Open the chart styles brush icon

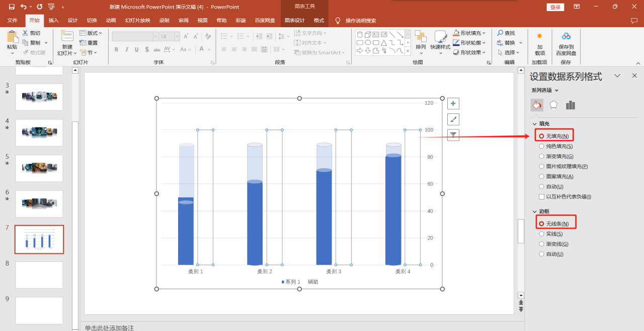coord(453,119)
